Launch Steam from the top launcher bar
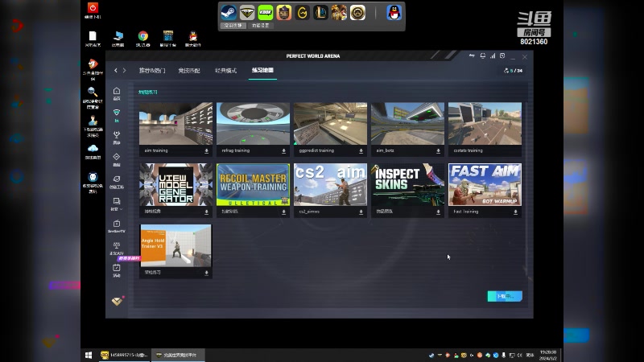Viewport: 644px width, 362px height. click(x=229, y=12)
